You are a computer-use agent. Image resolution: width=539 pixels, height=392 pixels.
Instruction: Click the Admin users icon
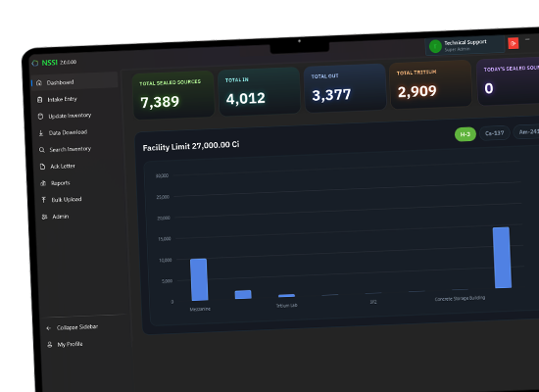[x=44, y=217]
